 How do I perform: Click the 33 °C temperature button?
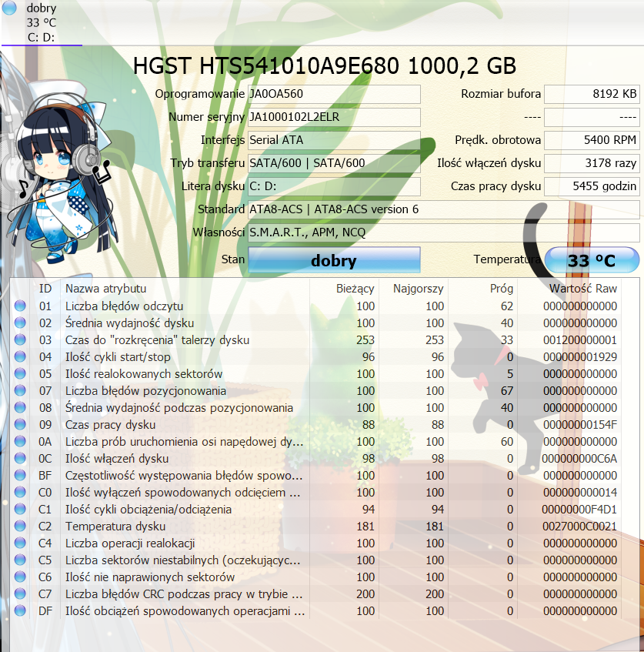tap(592, 260)
